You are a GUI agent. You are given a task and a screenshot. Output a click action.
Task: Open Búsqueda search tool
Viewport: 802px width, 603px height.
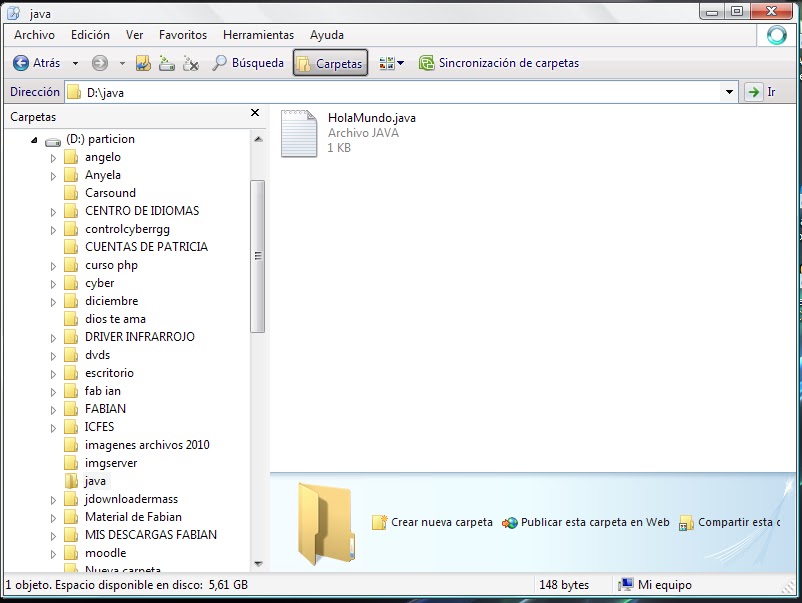click(248, 63)
